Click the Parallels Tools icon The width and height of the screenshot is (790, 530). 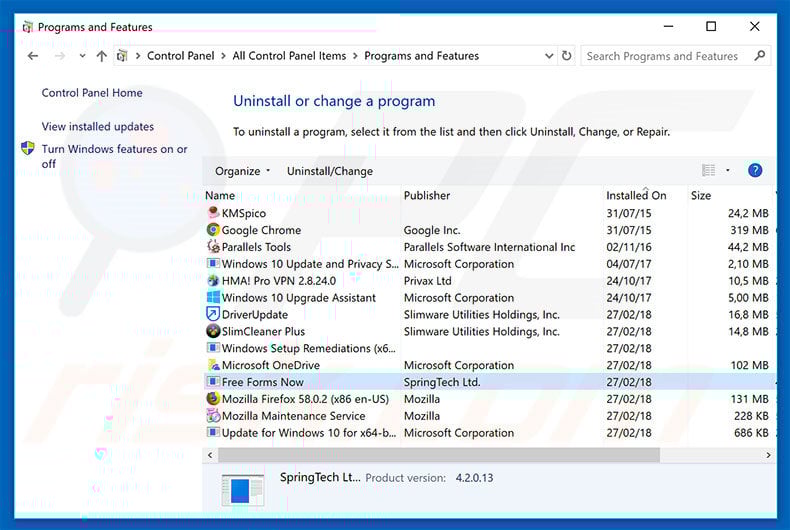tap(213, 247)
